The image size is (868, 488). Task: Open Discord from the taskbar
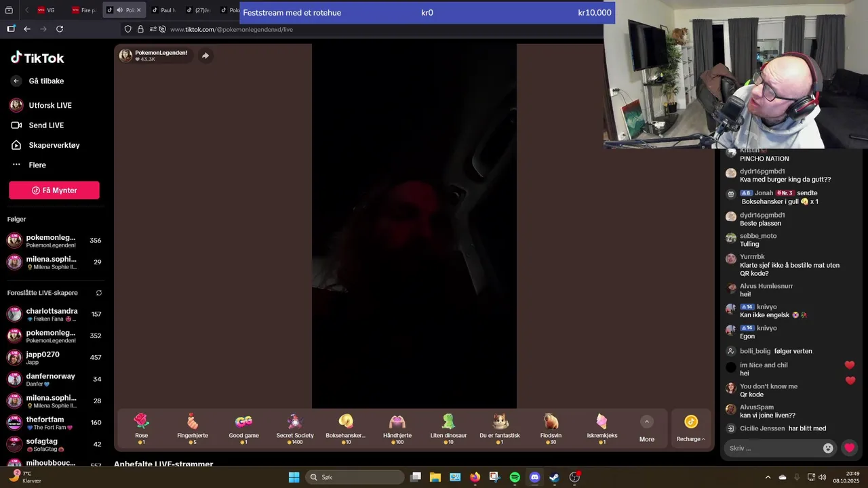click(534, 477)
